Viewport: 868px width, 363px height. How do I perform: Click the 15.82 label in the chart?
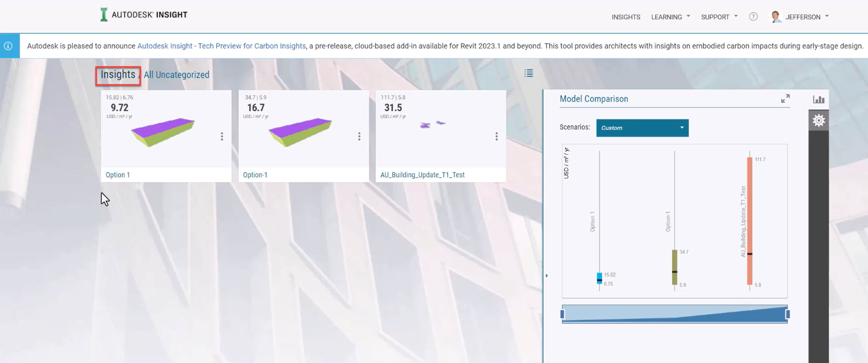point(610,275)
